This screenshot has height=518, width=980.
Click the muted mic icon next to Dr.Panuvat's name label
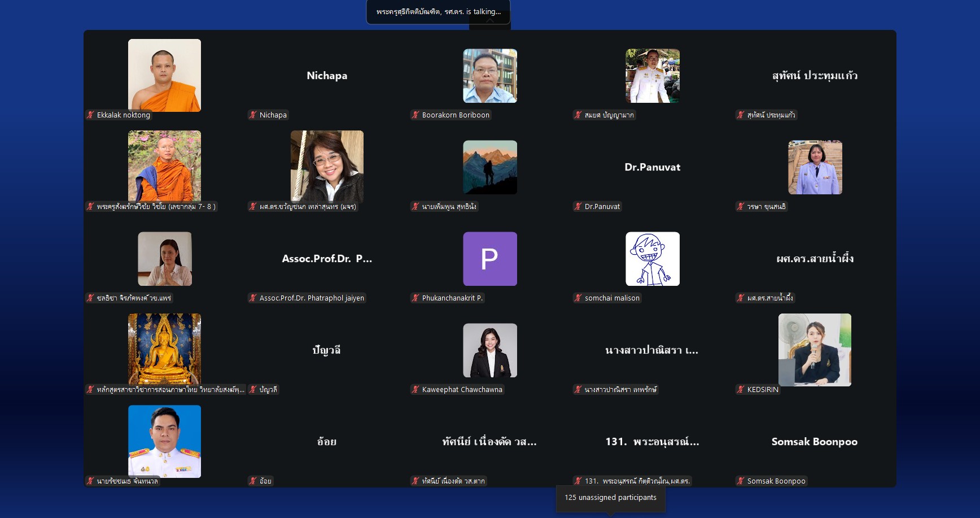click(578, 207)
